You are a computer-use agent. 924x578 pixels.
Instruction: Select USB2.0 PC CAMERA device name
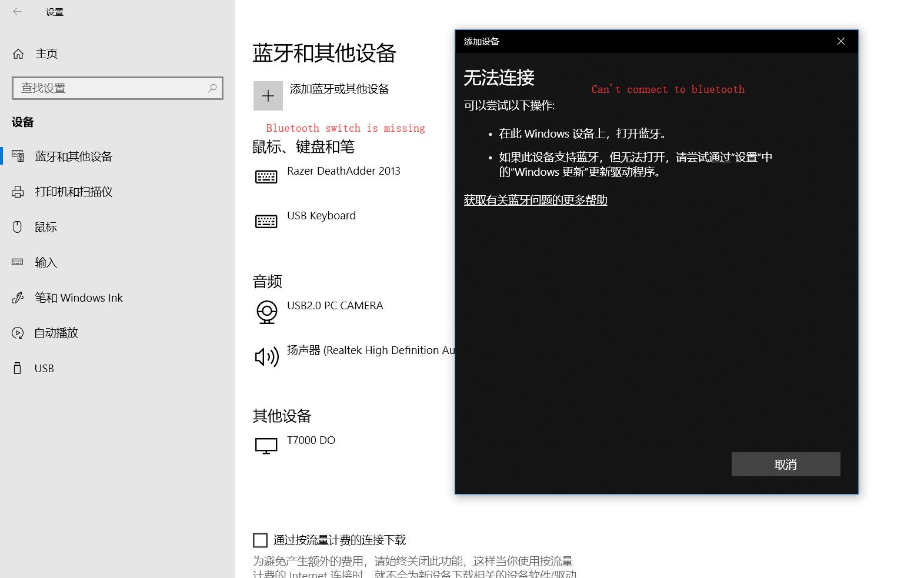pos(335,306)
